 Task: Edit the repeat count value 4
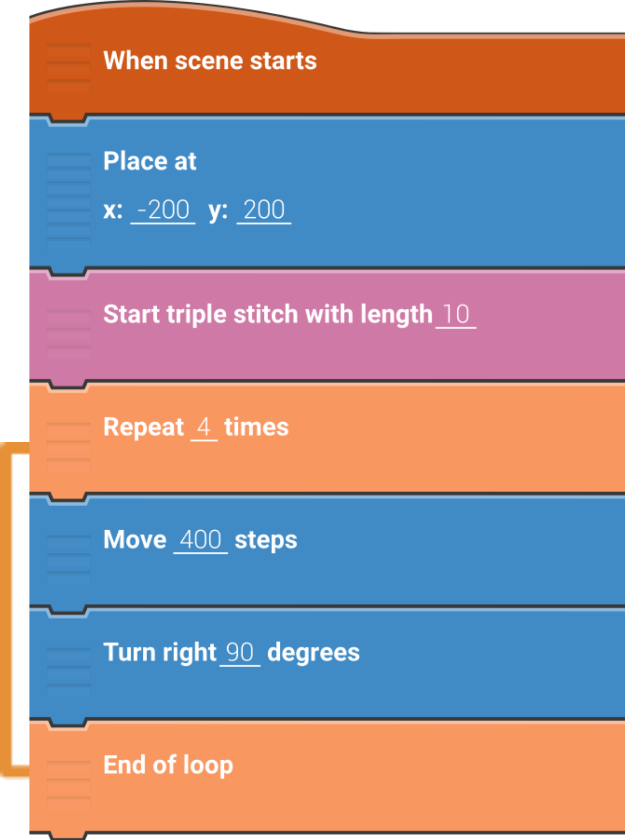pos(203,427)
